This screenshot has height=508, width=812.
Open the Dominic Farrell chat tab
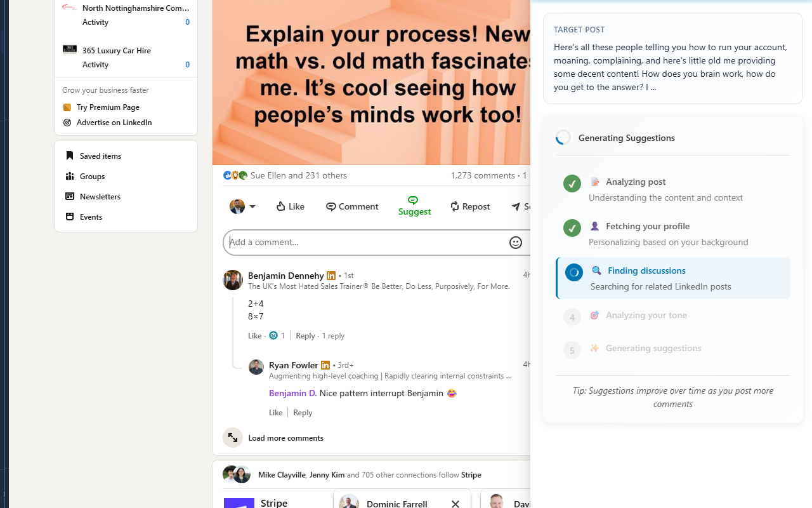point(396,504)
